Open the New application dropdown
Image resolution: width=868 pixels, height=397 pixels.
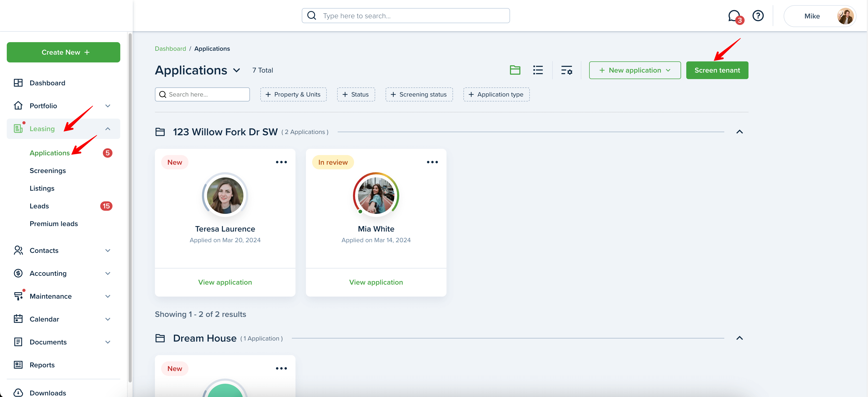635,70
